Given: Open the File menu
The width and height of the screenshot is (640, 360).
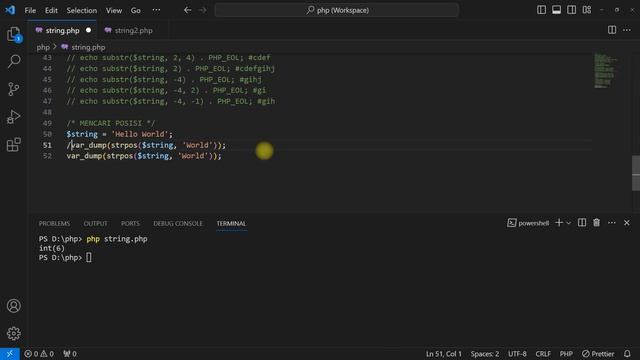Looking at the screenshot, I should (30, 10).
